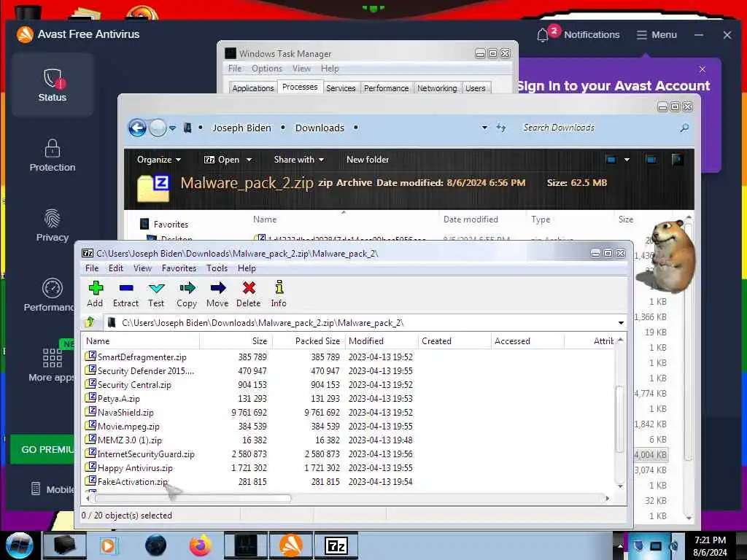This screenshot has width=747, height=560.
Task: Click the GO PREMIUM button in Avast
Action: tap(43, 449)
